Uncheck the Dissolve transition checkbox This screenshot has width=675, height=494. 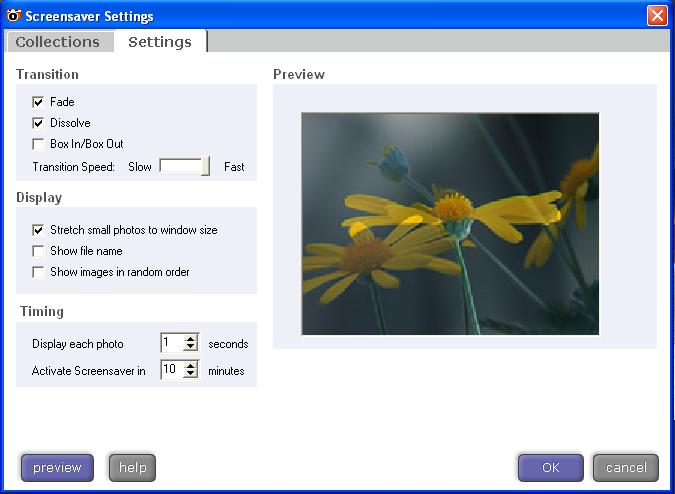coord(38,123)
